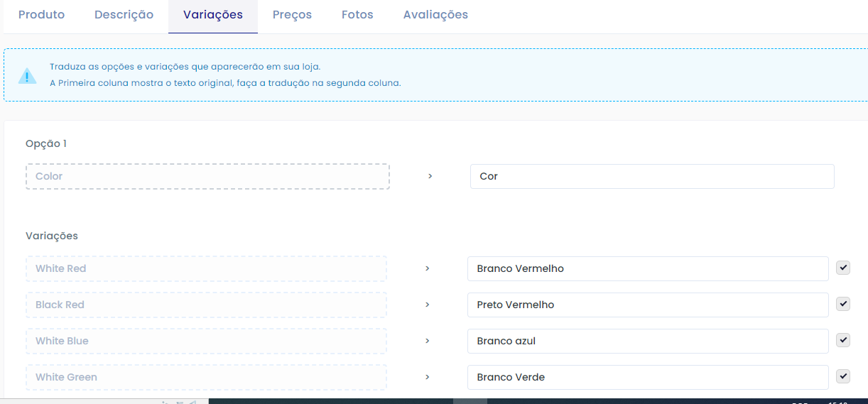Click the original White Green field
Viewport: 868px width, 404px height.
tap(206, 377)
